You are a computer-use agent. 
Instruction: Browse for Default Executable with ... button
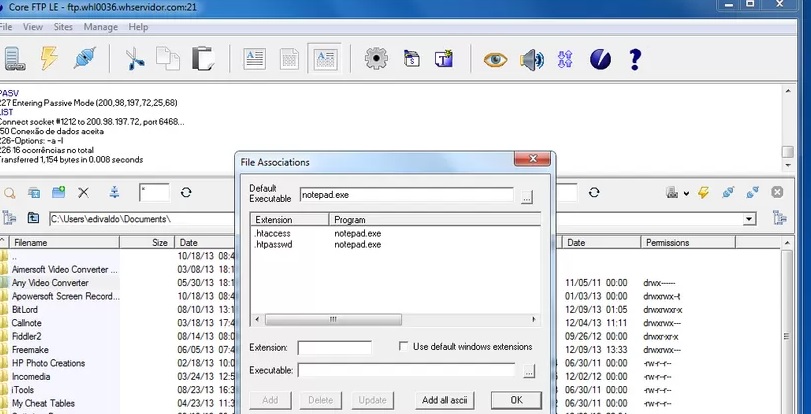527,197
